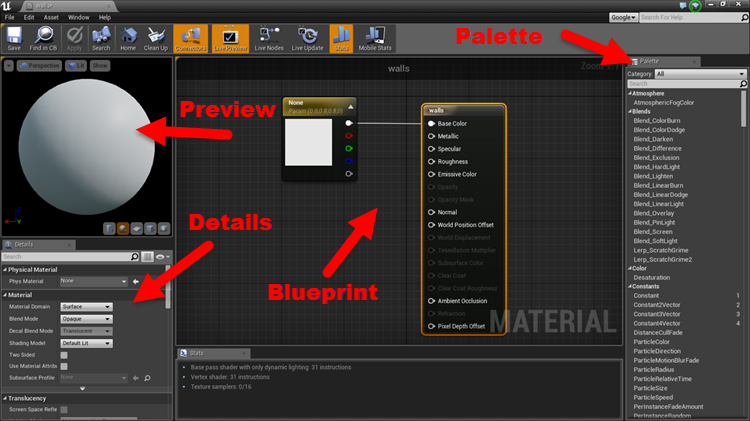The height and width of the screenshot is (421, 750).
Task: Toggle the Live Preview button
Action: click(x=230, y=38)
